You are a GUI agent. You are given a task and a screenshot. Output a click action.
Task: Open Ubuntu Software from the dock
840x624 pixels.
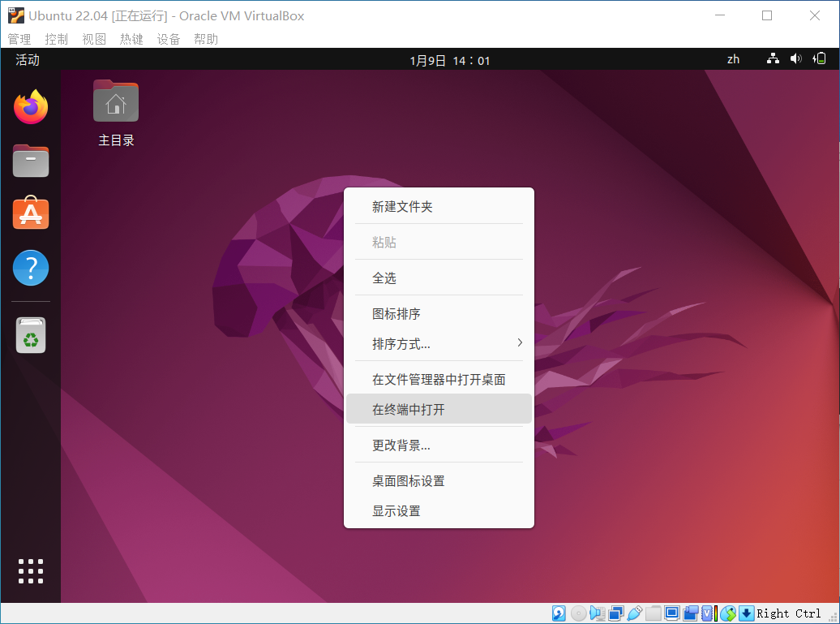31,213
